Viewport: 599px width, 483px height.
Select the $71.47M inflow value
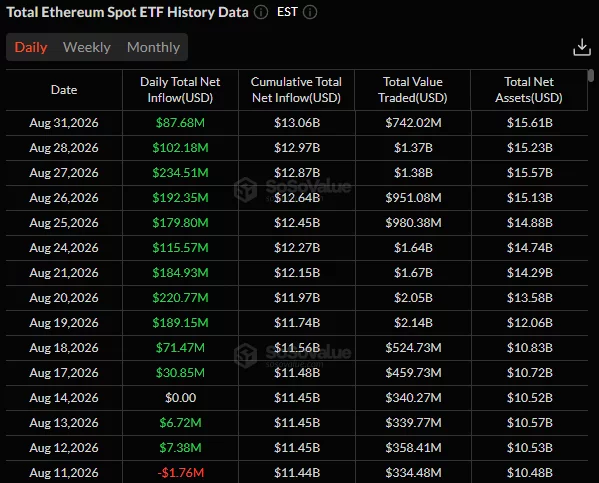tap(180, 348)
